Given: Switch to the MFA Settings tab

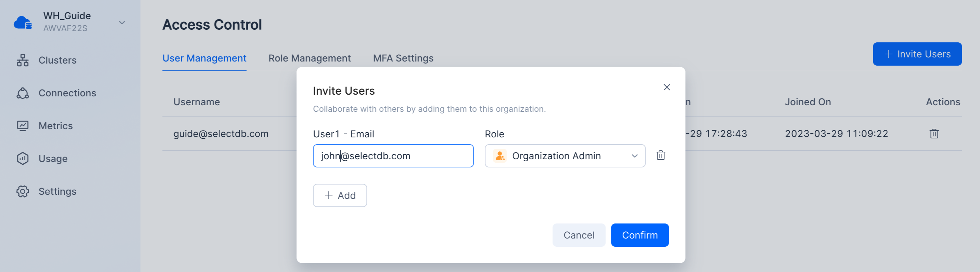Looking at the screenshot, I should point(403,58).
